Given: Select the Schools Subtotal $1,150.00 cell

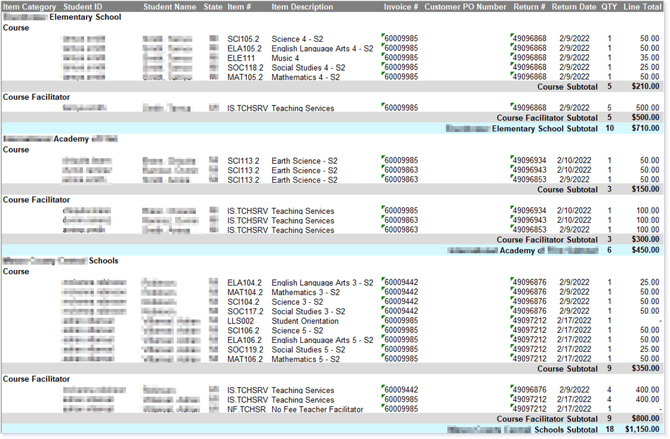Looking at the screenshot, I should (x=642, y=429).
